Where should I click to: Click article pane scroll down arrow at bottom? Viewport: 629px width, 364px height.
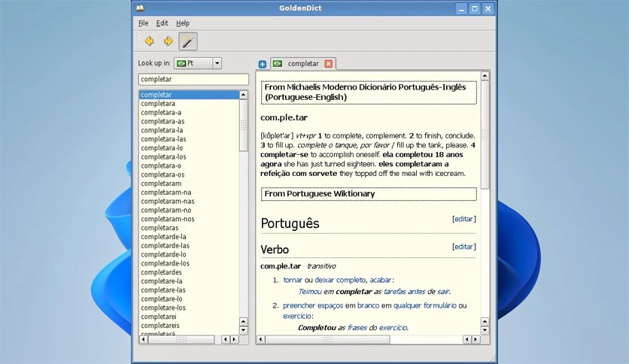pyautogui.click(x=485, y=331)
